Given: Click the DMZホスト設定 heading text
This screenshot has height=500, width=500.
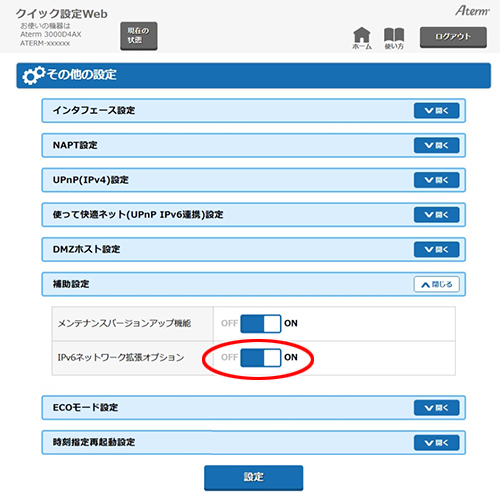Looking at the screenshot, I should pyautogui.click(x=86, y=249).
